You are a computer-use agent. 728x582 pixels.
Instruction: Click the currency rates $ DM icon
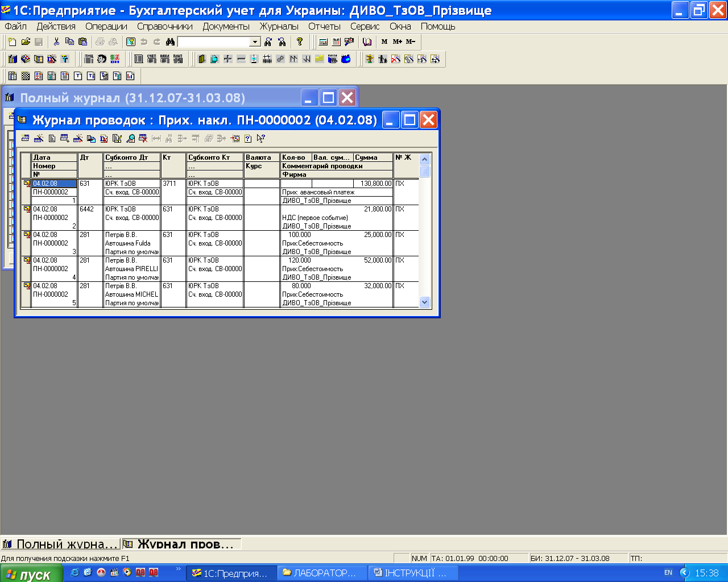(115, 59)
